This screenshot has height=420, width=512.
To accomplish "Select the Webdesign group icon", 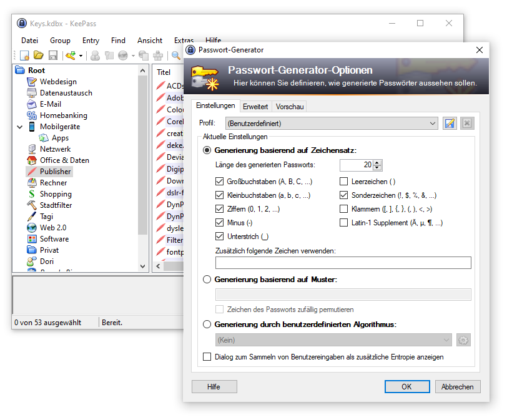I will tap(32, 82).
